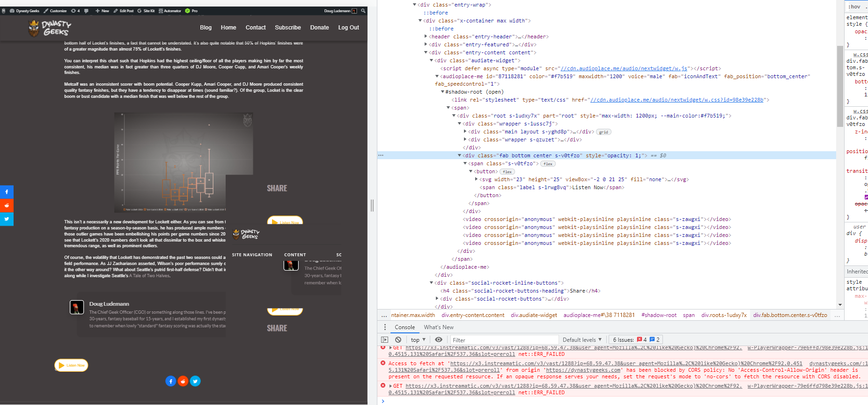Toggle the :hov element state button

click(854, 7)
